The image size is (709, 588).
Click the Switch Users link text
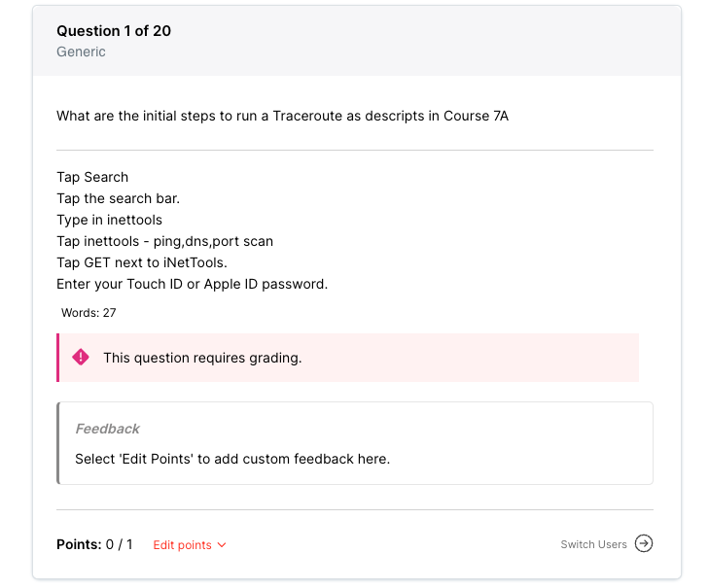593,544
